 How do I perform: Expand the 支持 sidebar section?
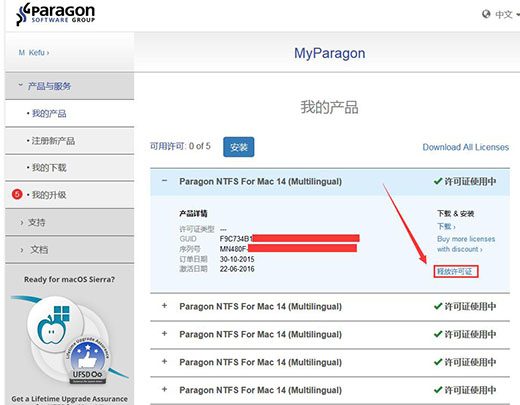tap(70, 222)
